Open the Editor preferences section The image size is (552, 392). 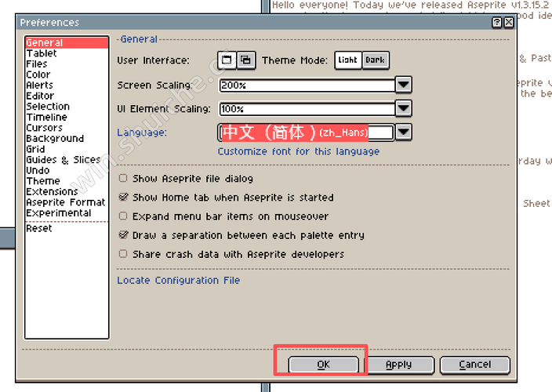click(67, 96)
